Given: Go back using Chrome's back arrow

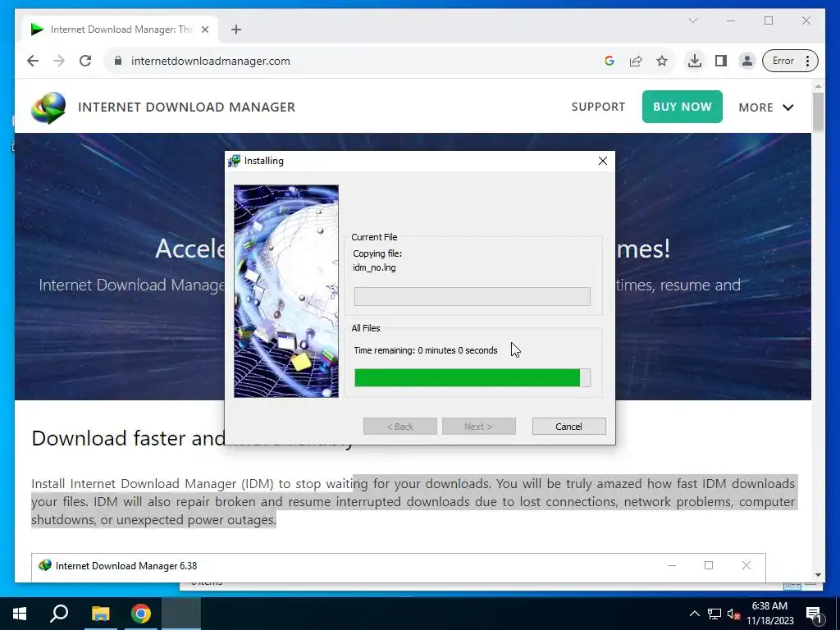Looking at the screenshot, I should click(x=33, y=61).
